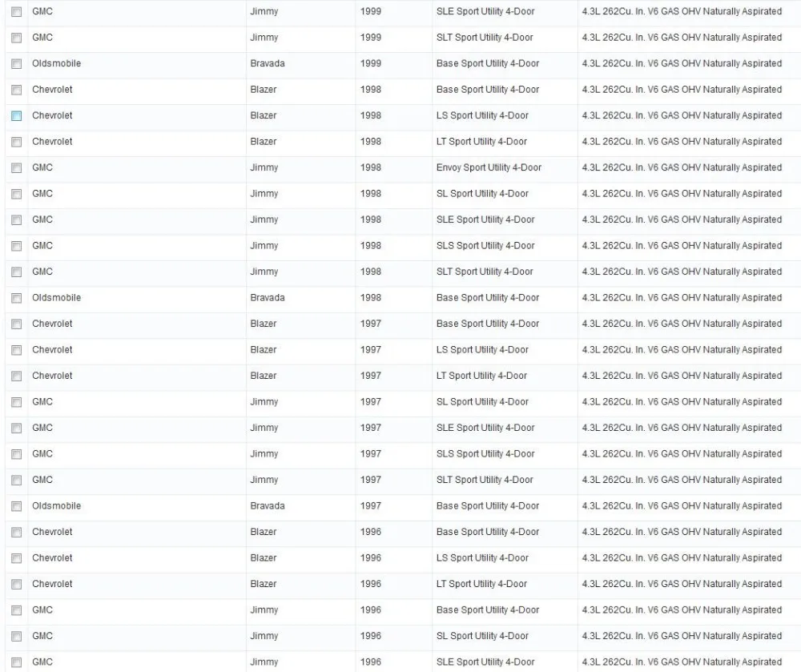Select 'LS Sport Utility 4-Door' in the 1997 row
Screen dimensions: 801x672
click(482, 350)
